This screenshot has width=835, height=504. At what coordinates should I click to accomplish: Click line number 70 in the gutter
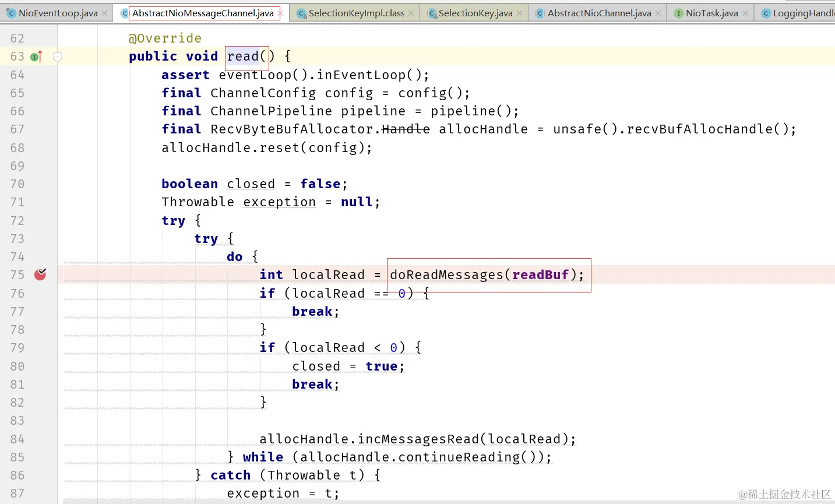[17, 184]
